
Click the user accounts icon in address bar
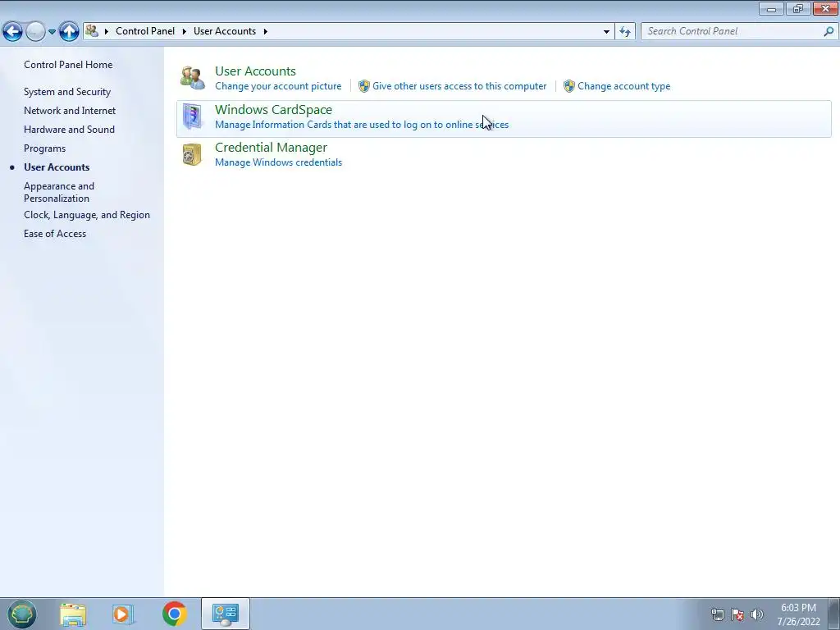(92, 31)
